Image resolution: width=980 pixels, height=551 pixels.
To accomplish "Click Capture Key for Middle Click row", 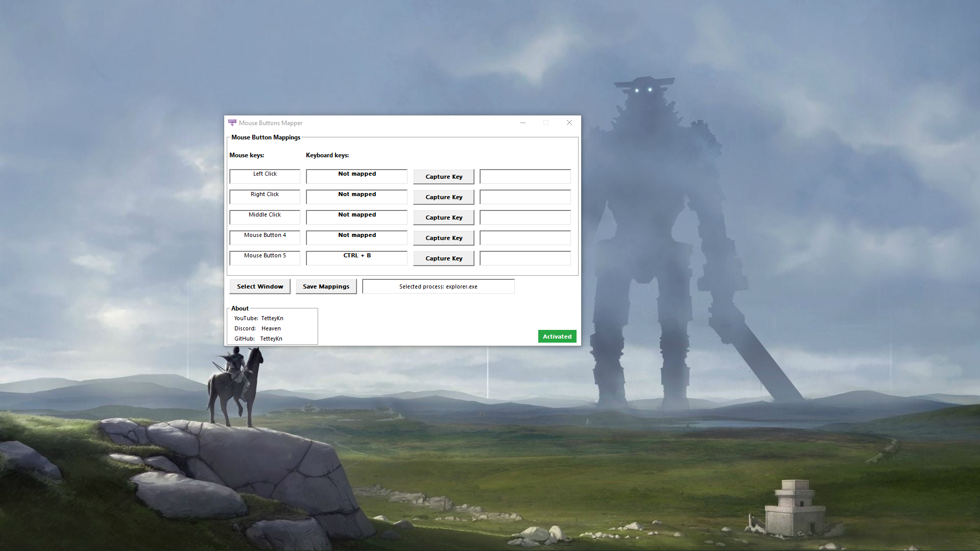I will coord(443,217).
